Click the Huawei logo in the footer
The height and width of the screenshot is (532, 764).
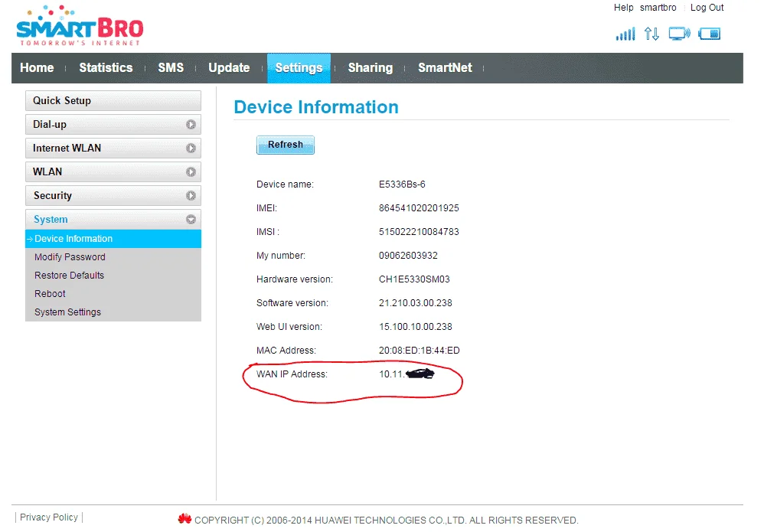(x=184, y=519)
